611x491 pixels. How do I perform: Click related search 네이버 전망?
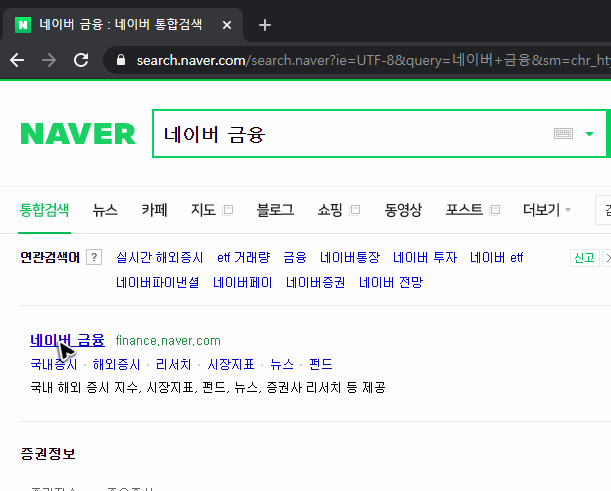(x=391, y=283)
